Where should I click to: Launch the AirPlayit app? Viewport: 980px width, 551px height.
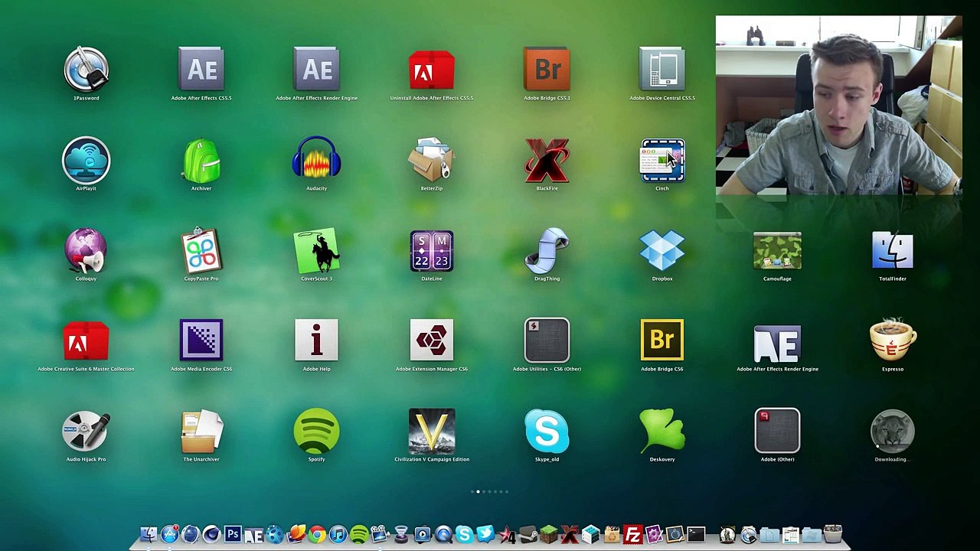point(86,161)
